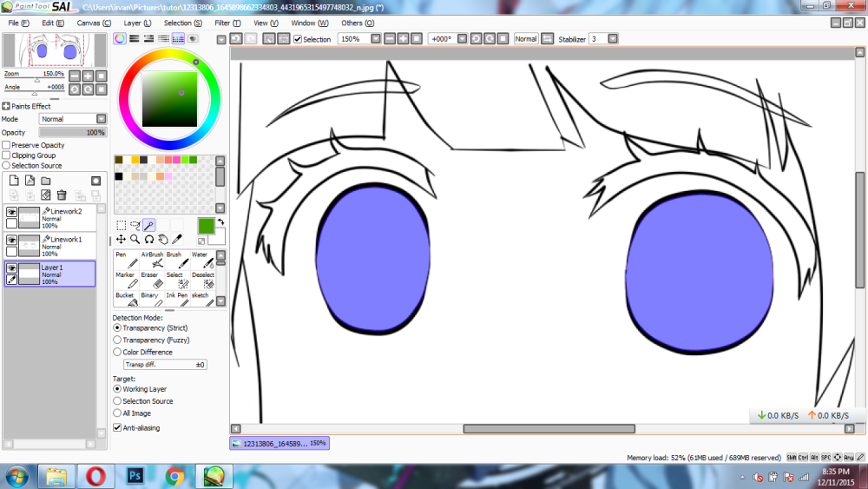Enable the Preserve Opacity checkbox
Screen dimensions: 868x489
(x=7, y=145)
